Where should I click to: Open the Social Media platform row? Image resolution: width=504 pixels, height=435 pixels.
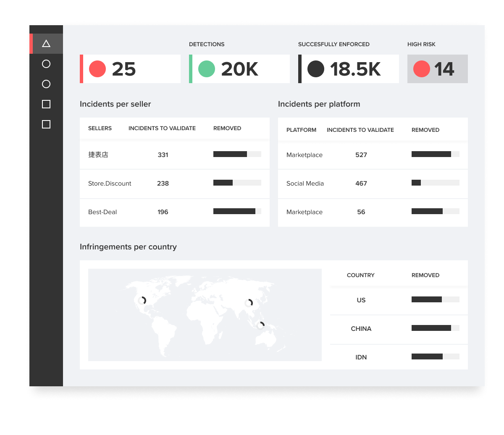click(x=305, y=183)
